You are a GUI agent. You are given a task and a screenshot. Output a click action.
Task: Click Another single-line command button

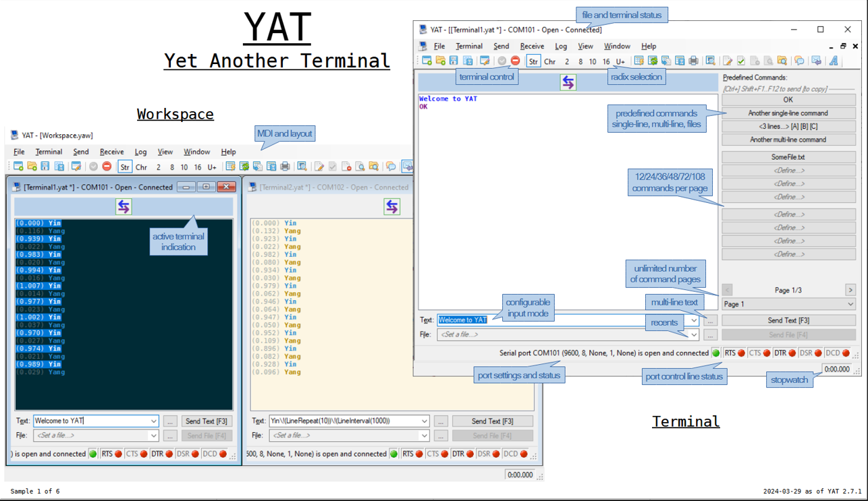click(x=788, y=113)
